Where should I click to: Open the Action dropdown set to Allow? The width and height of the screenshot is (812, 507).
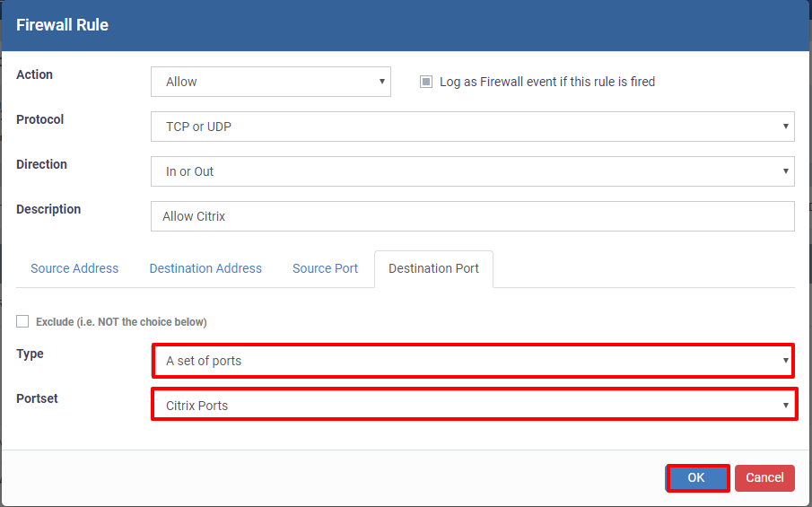(x=270, y=82)
